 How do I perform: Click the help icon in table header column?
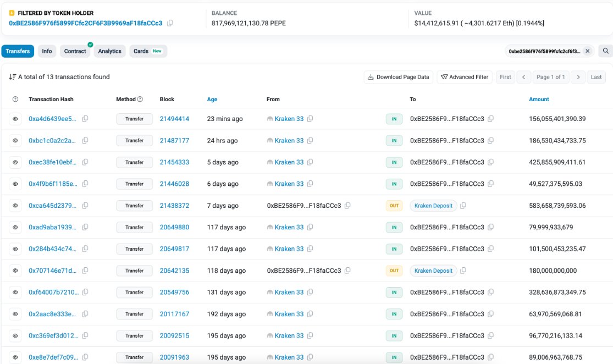point(15,100)
